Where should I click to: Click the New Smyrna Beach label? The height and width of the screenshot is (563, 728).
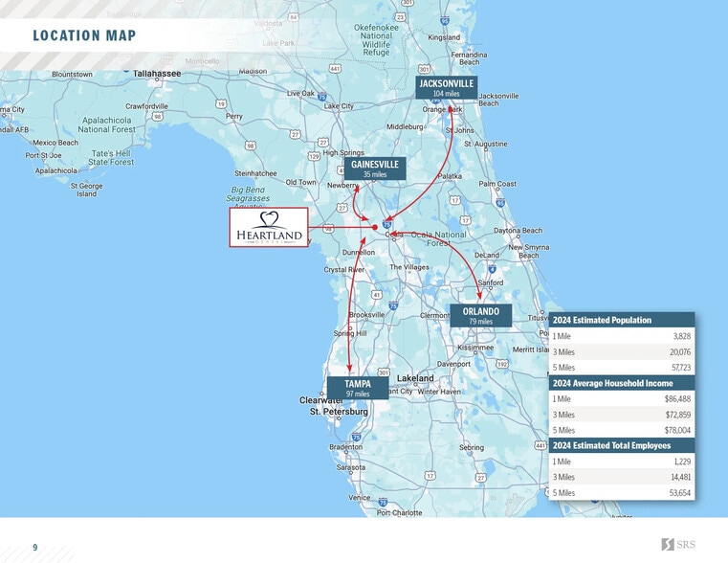pyautogui.click(x=528, y=251)
